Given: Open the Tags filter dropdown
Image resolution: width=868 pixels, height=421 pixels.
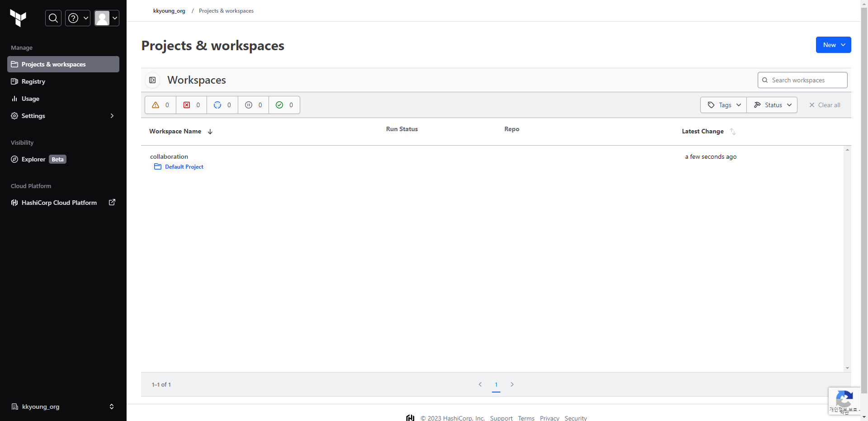Looking at the screenshot, I should click(724, 105).
